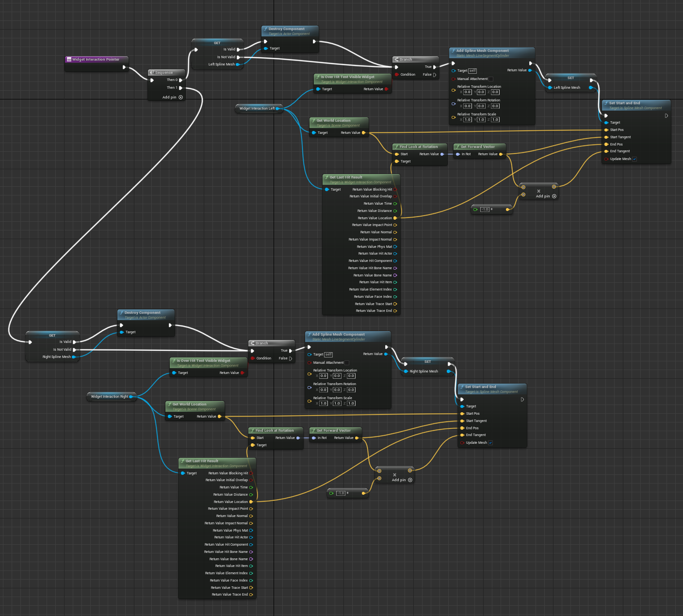Click the Then 1 exec pin on Sequence

click(180, 88)
